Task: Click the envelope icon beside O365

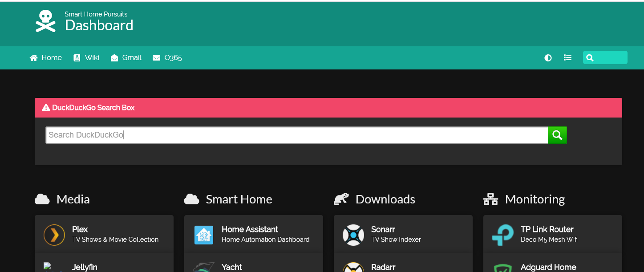Action: pos(157,58)
